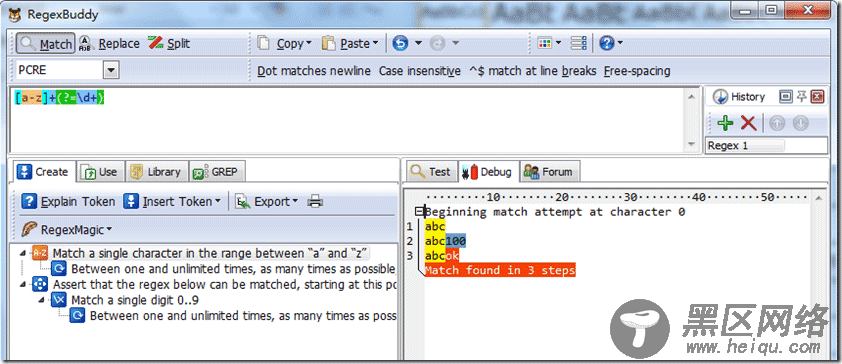Click debug step 2 'abc100' line
The height and width of the screenshot is (364, 842).
click(445, 241)
